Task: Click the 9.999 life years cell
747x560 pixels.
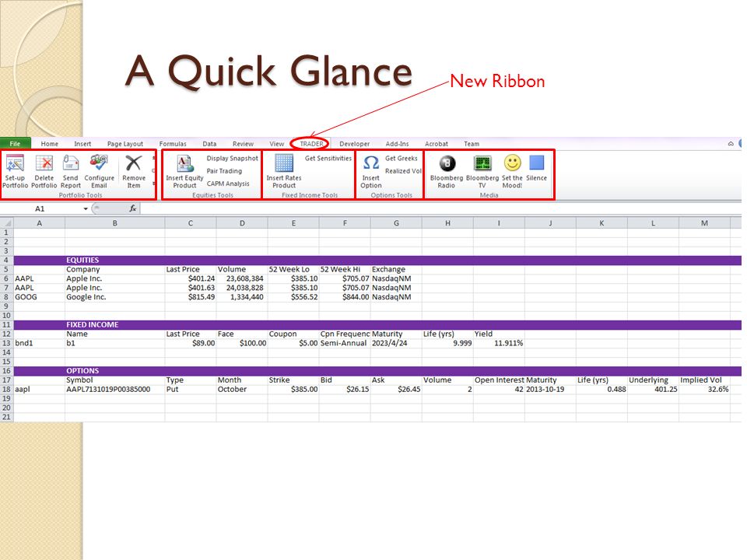Action: coord(448,343)
